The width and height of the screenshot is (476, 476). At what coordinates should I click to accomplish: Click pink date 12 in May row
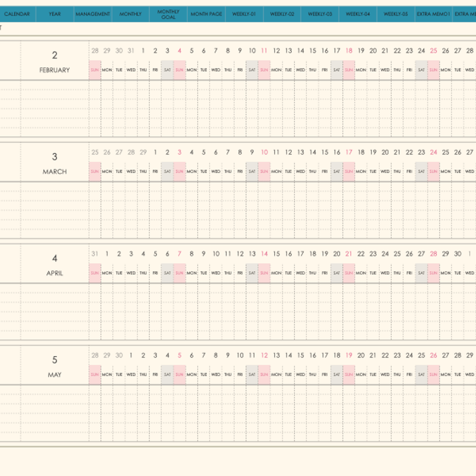click(264, 355)
